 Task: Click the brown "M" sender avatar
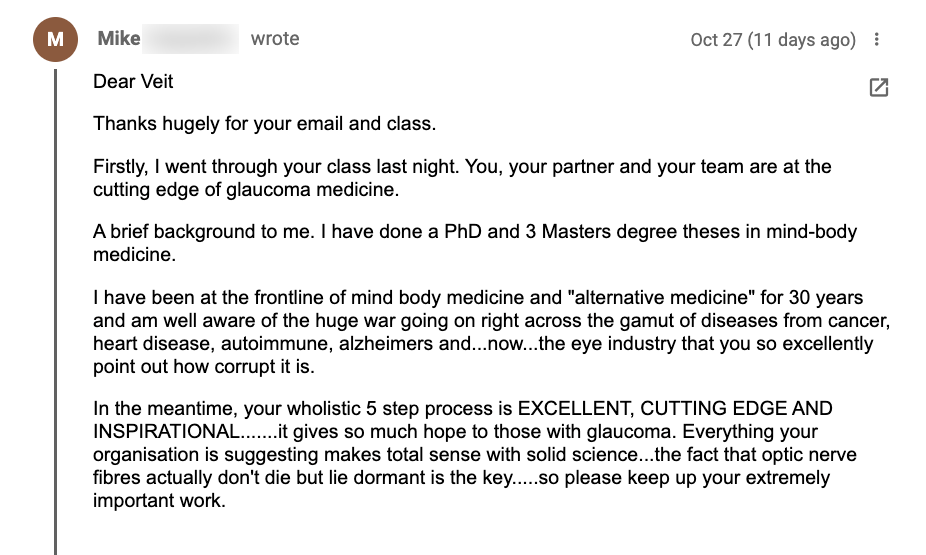click(x=55, y=40)
